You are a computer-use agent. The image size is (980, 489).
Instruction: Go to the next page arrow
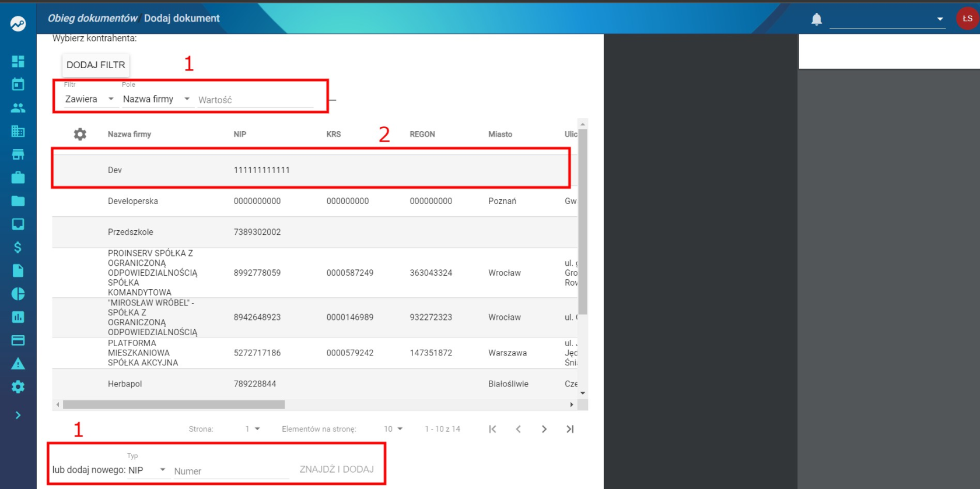(x=544, y=429)
